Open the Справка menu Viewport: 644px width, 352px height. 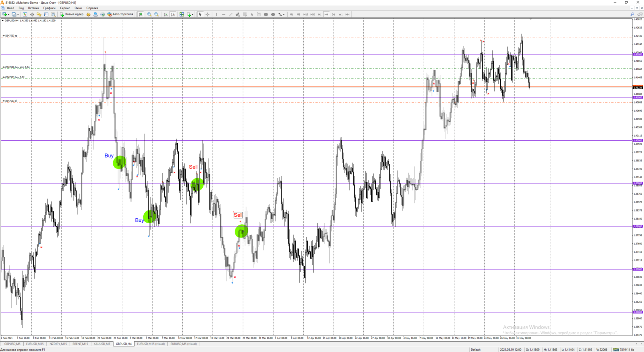click(x=92, y=8)
